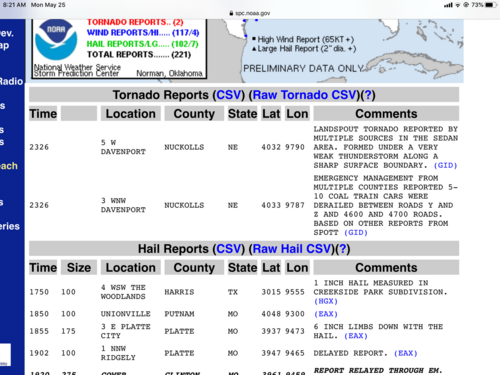Click the NOAA logo emblem
The width and height of the screenshot is (500, 375).
pyautogui.click(x=56, y=40)
